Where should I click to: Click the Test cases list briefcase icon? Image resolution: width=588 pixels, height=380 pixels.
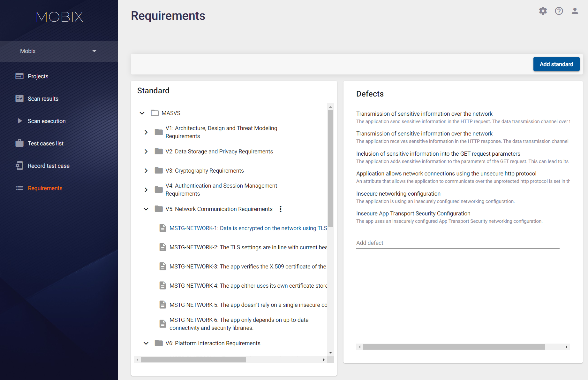(x=19, y=143)
